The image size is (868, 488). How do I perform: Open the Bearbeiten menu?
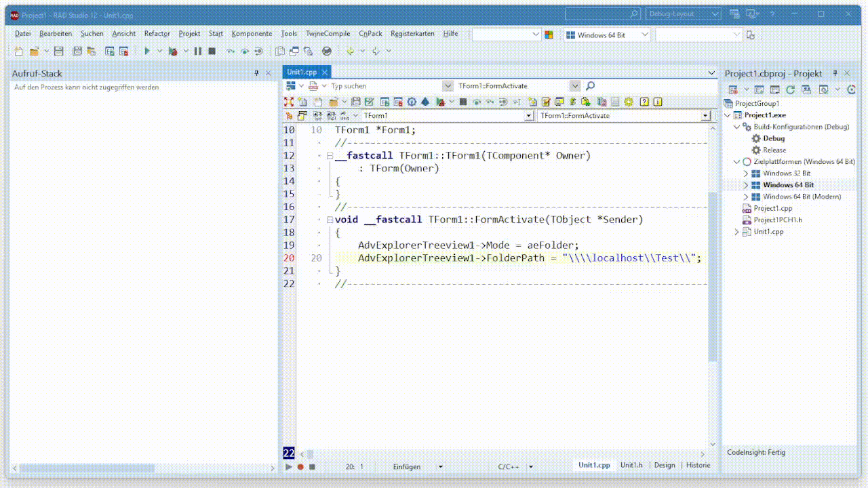pyautogui.click(x=56, y=33)
